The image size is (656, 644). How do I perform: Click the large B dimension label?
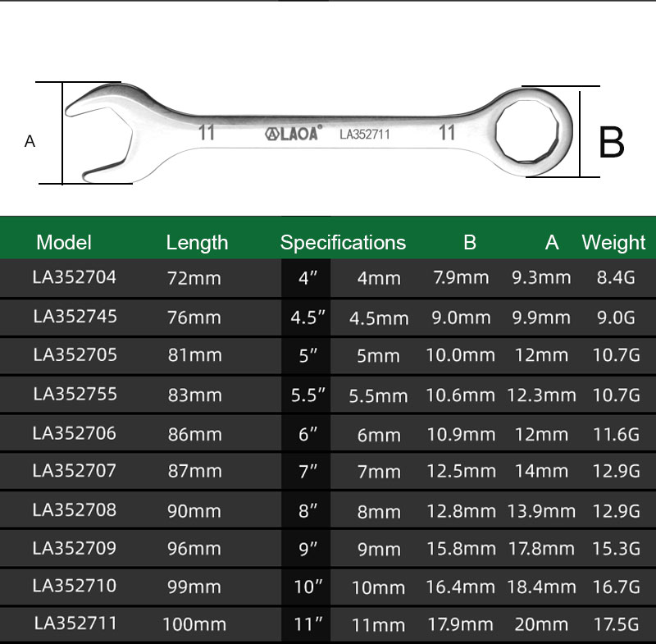point(611,142)
